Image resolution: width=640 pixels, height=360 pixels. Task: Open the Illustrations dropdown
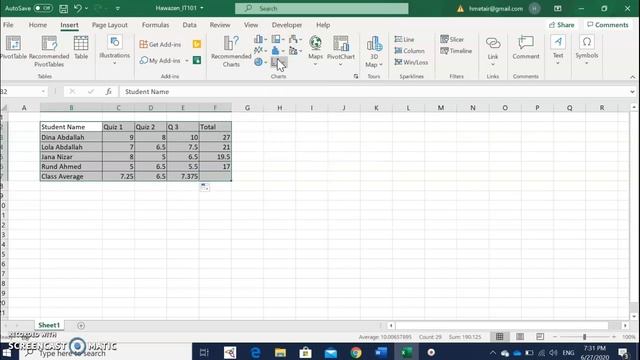pyautogui.click(x=114, y=50)
